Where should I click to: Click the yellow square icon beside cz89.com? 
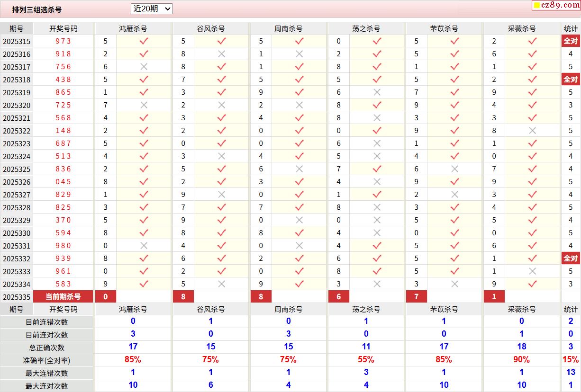[537, 6]
